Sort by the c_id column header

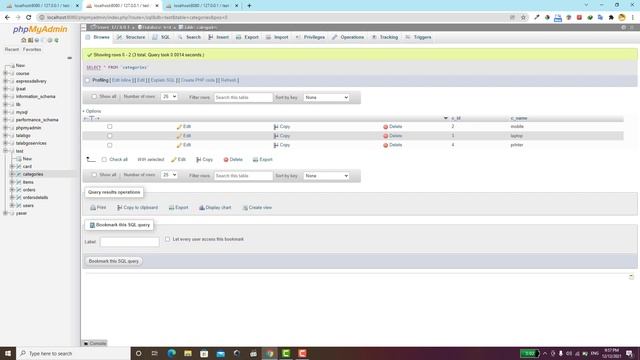pyautogui.click(x=456, y=118)
